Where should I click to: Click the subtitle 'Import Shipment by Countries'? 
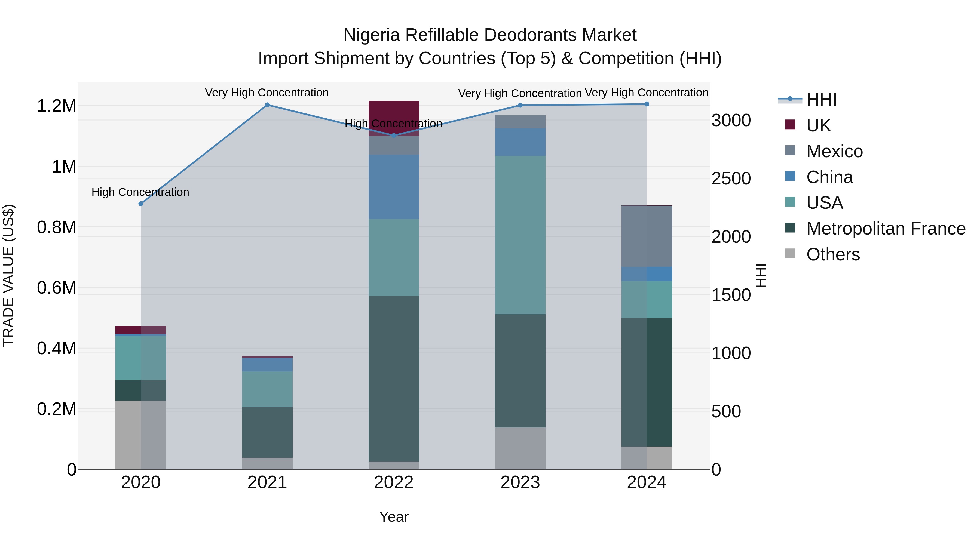376,59
